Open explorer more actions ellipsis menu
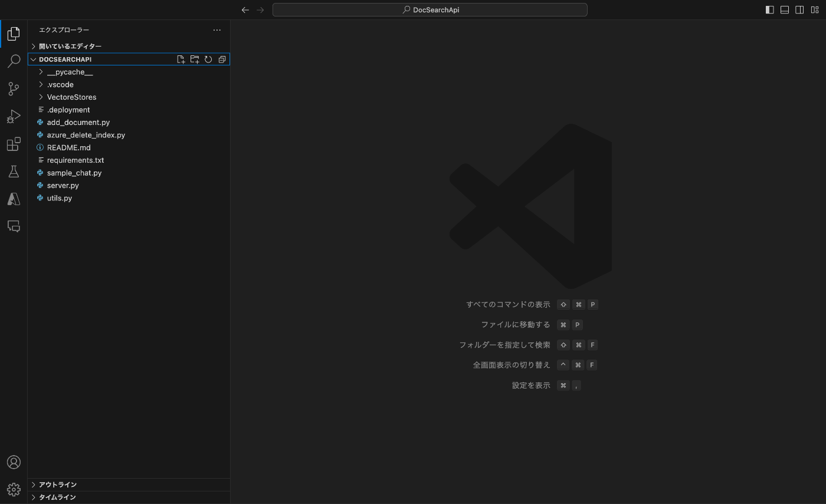826x504 pixels. click(217, 30)
